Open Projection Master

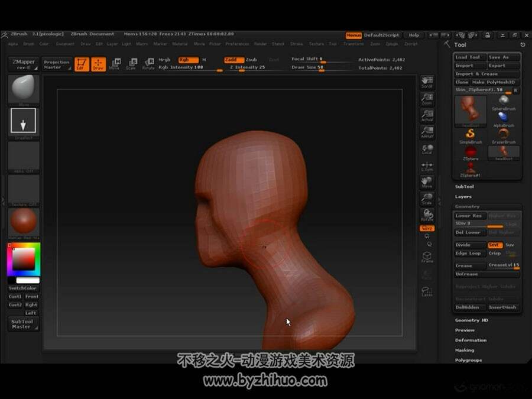coord(57,64)
